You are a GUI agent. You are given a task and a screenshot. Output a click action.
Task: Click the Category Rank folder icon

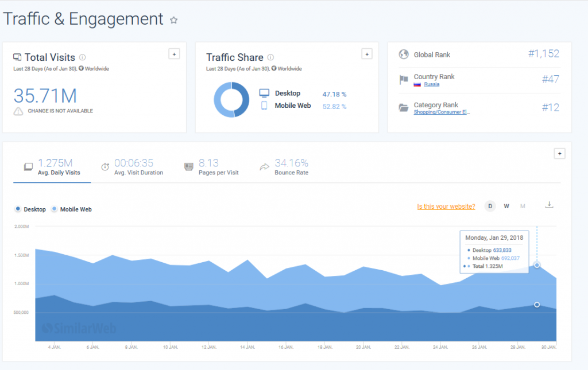coord(403,108)
